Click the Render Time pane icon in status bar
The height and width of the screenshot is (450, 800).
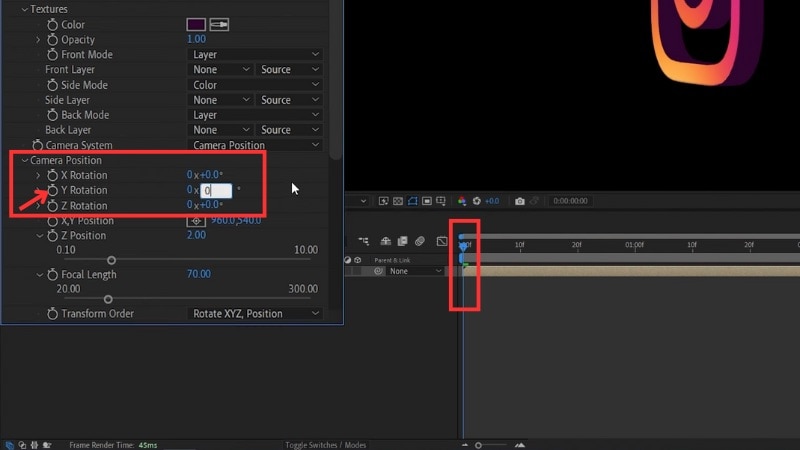pyautogui.click(x=47, y=445)
